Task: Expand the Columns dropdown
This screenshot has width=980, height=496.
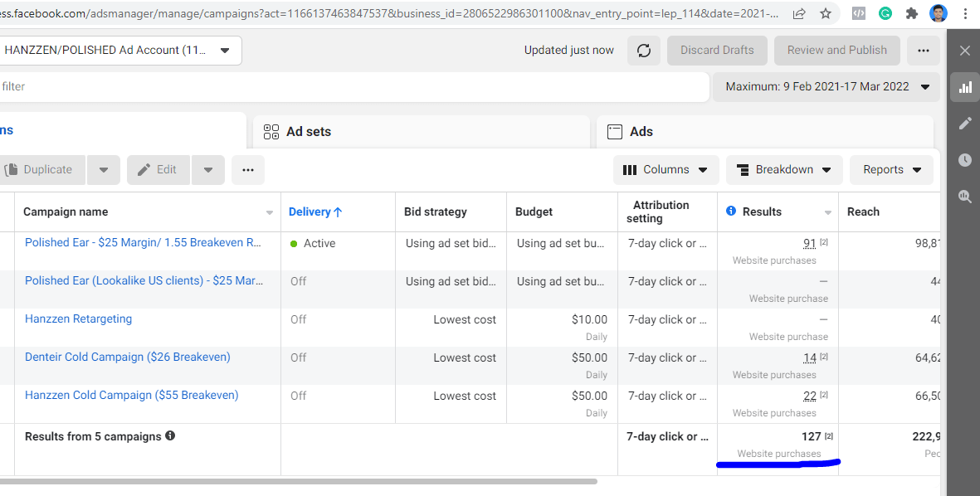Action: [666, 170]
